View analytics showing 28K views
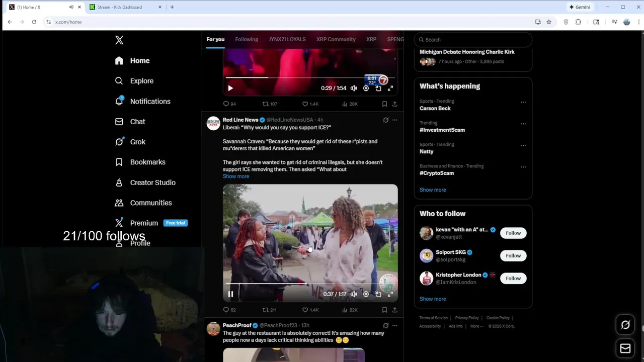The width and height of the screenshot is (644, 362). (350, 104)
